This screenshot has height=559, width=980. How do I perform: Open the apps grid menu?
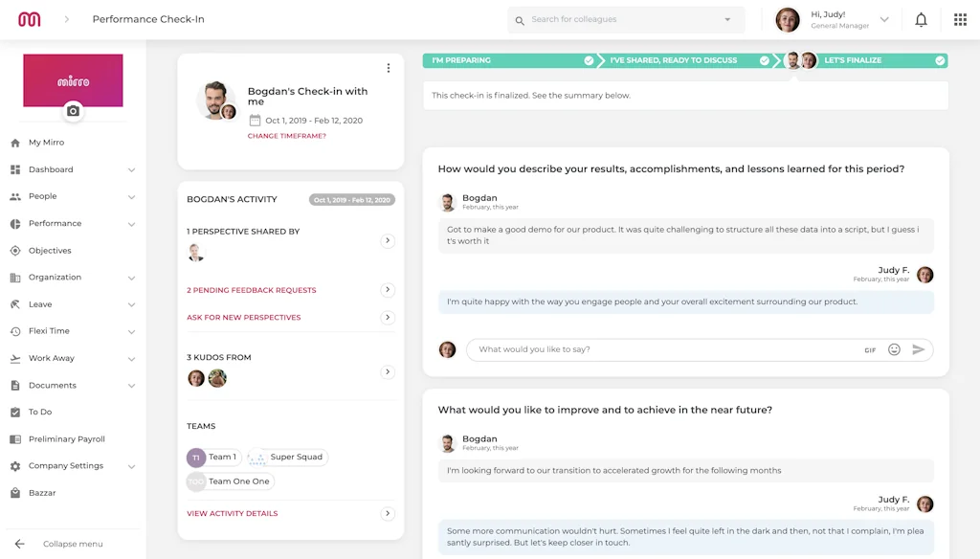pos(959,18)
